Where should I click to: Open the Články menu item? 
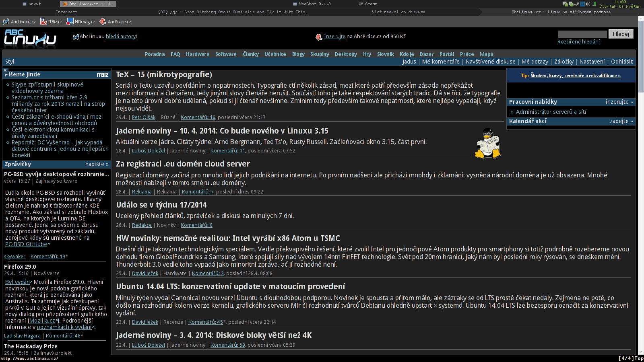click(x=251, y=54)
